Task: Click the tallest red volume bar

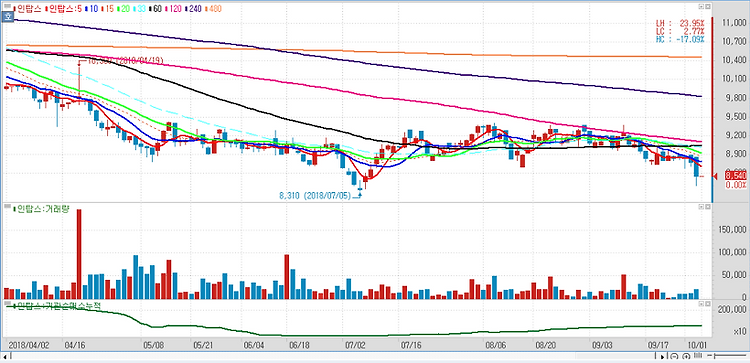Action: coord(79,254)
